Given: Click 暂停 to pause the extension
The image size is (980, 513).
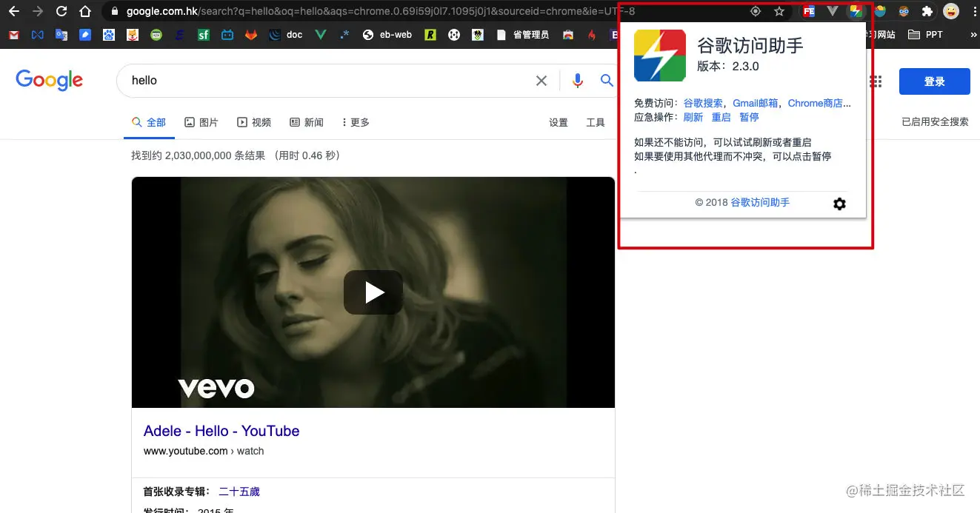Looking at the screenshot, I should tap(749, 117).
